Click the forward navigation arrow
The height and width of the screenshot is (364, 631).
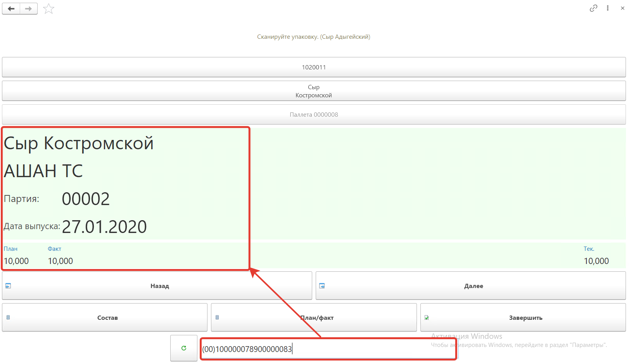[x=28, y=9]
